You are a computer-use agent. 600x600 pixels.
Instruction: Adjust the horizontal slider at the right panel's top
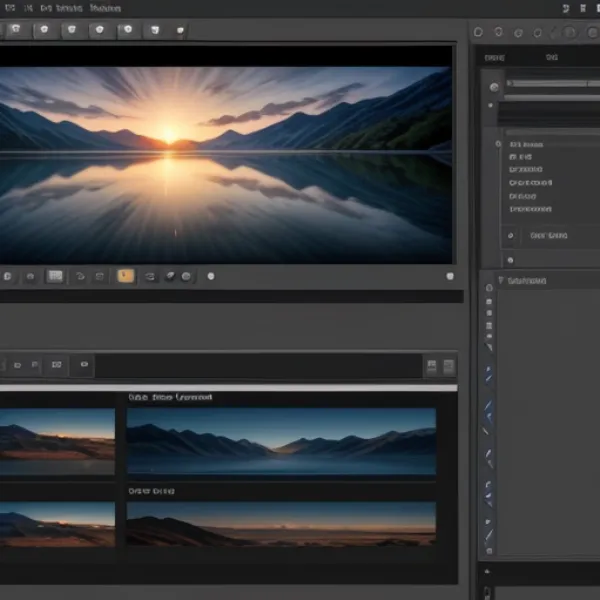click(x=548, y=84)
